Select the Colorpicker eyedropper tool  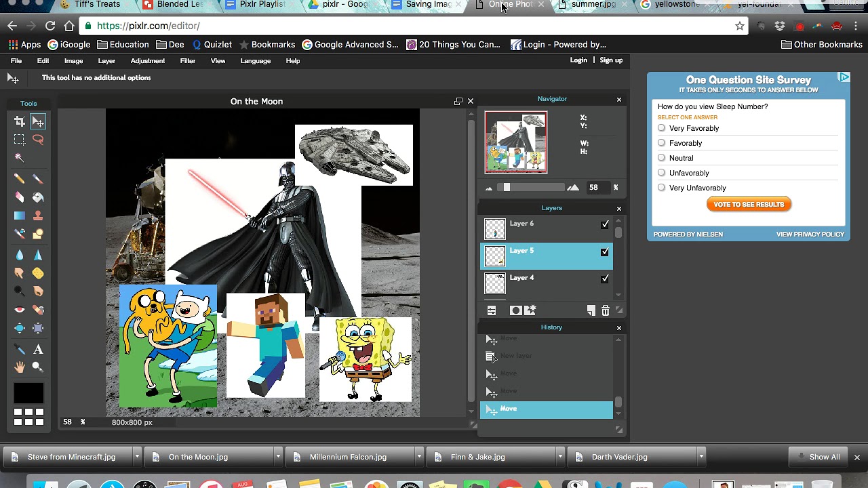click(x=20, y=349)
